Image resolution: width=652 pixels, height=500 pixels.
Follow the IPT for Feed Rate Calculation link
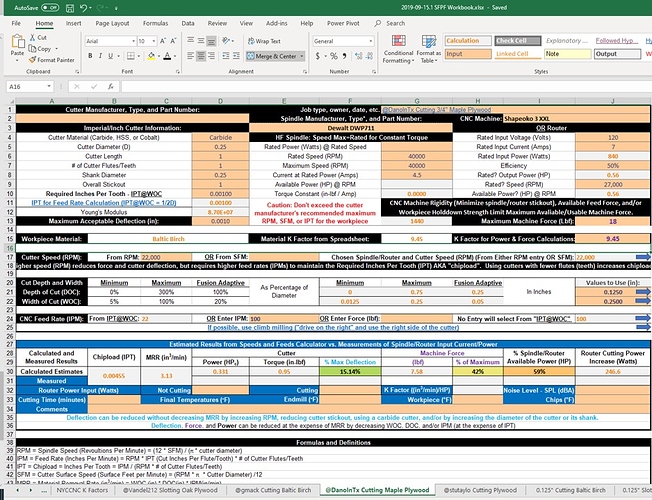(104, 203)
